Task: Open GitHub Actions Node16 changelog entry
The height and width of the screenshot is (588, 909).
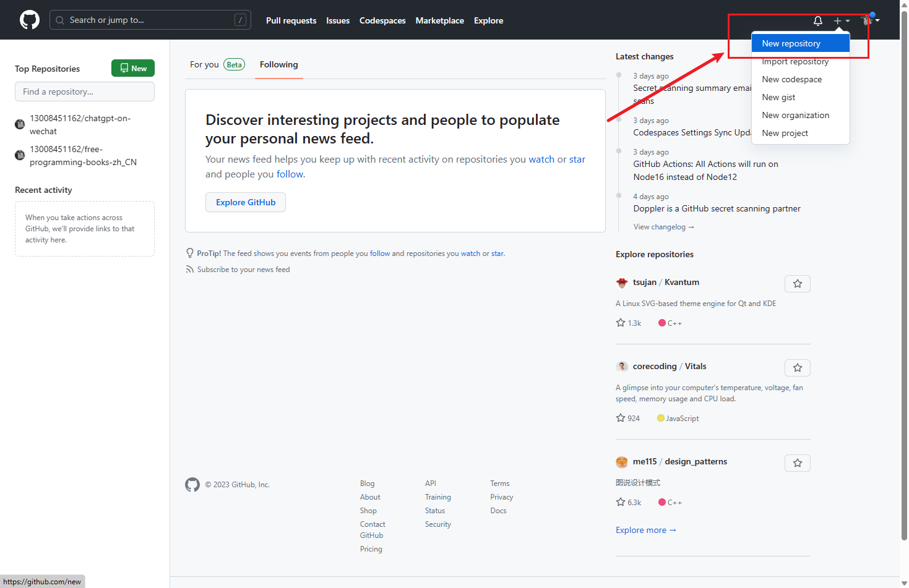Action: click(x=705, y=171)
